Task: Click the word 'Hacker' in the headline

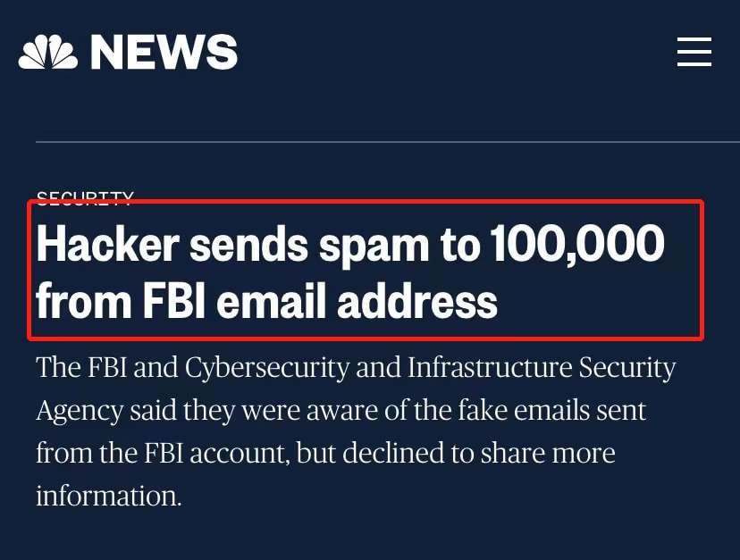Action: (107, 244)
